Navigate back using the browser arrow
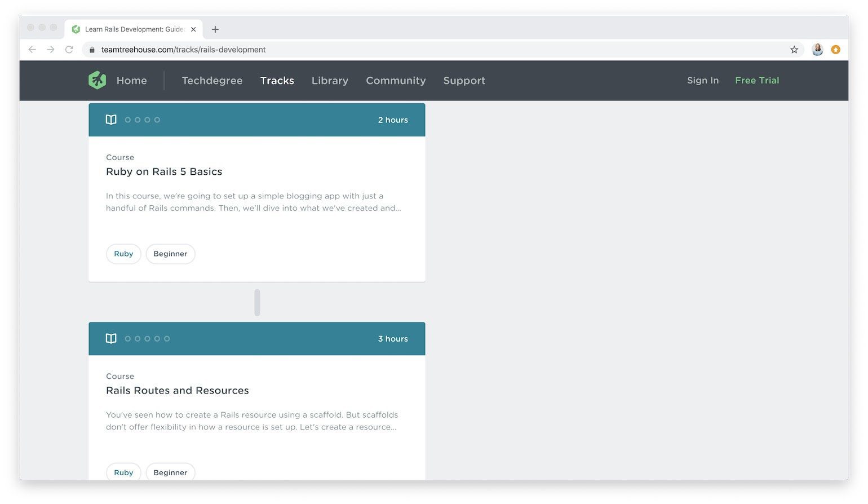Viewport: 868px width, 504px height. (x=32, y=50)
